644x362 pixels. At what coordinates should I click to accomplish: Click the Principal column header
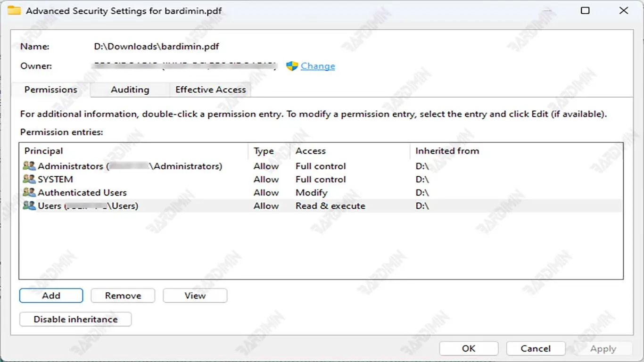point(44,151)
